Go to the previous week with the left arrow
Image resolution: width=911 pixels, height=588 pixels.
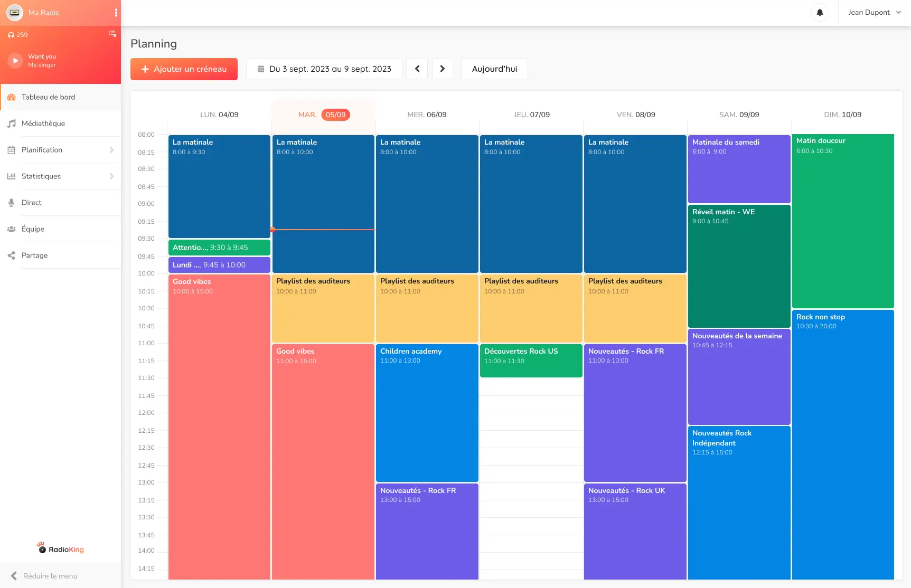point(417,69)
